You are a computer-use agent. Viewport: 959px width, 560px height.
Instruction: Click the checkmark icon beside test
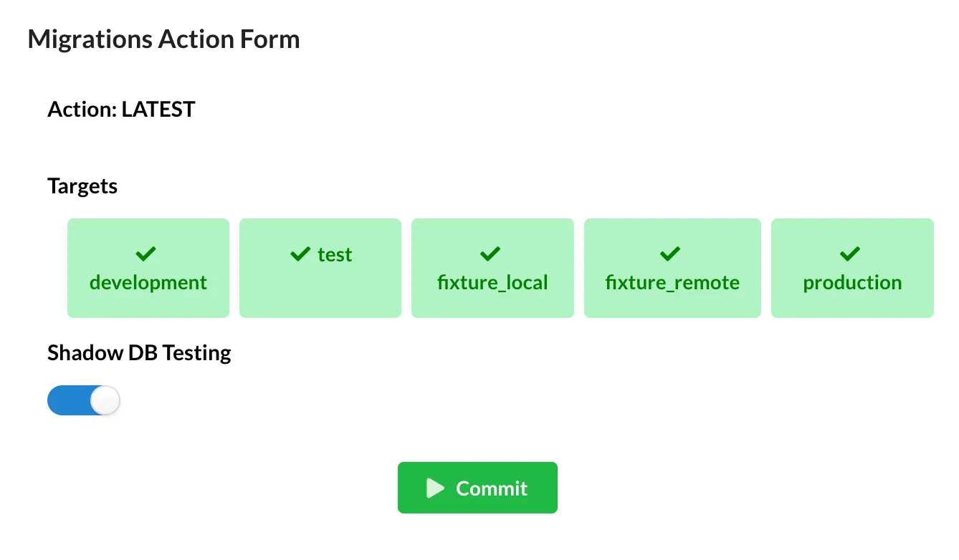click(x=300, y=254)
